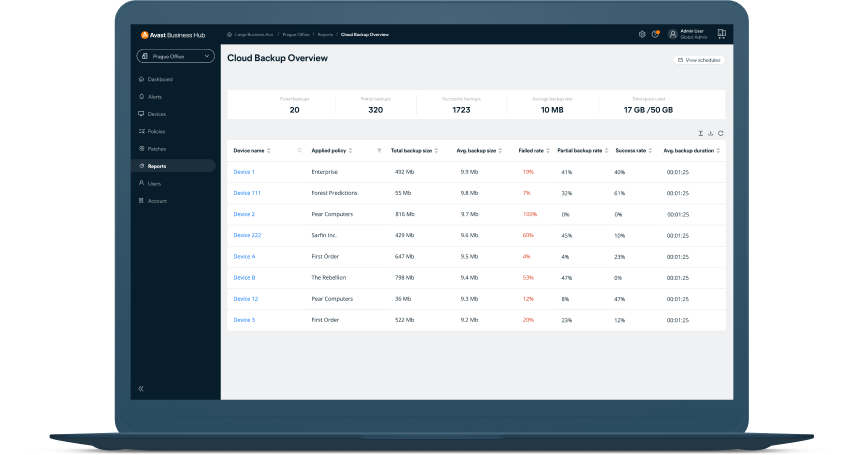Open the Prague Office site dropdown
The height and width of the screenshot is (455, 864).
point(176,57)
